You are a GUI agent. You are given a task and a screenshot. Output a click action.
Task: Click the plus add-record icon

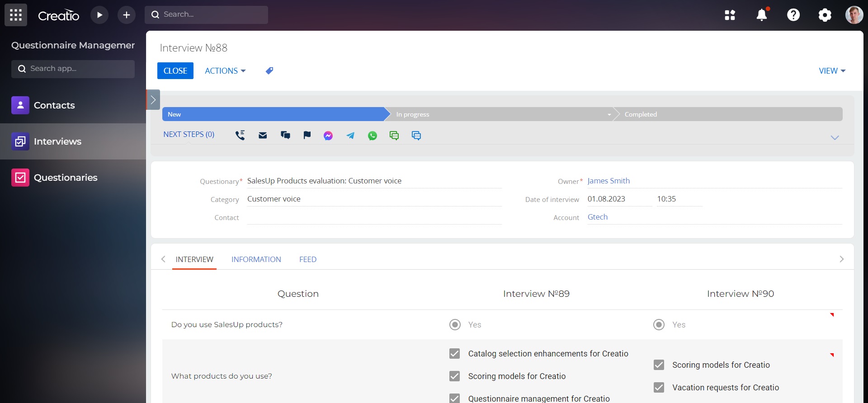click(x=127, y=15)
